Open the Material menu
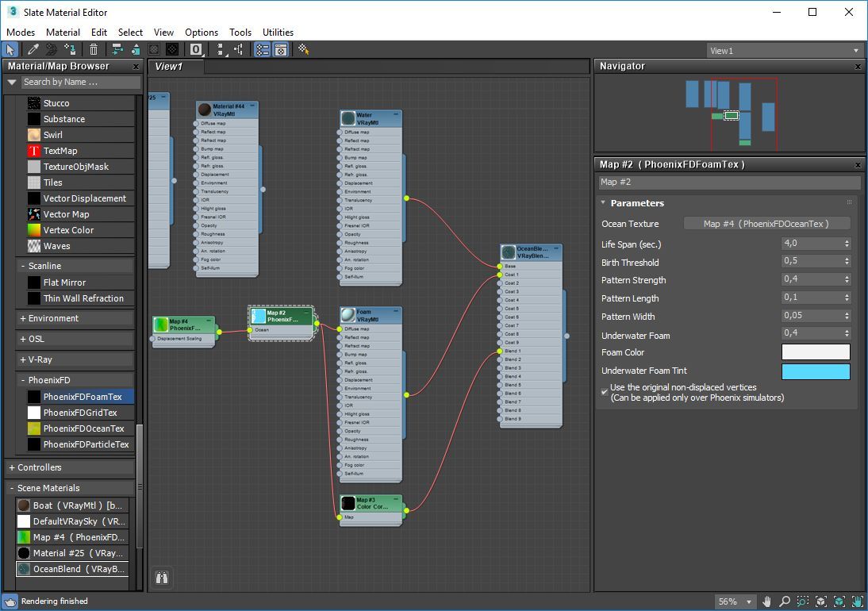The width and height of the screenshot is (868, 611). click(63, 32)
